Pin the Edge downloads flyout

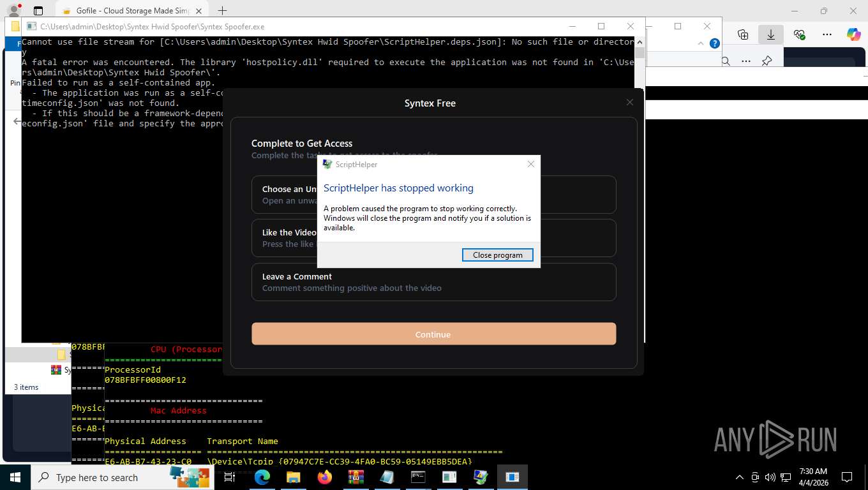(767, 61)
